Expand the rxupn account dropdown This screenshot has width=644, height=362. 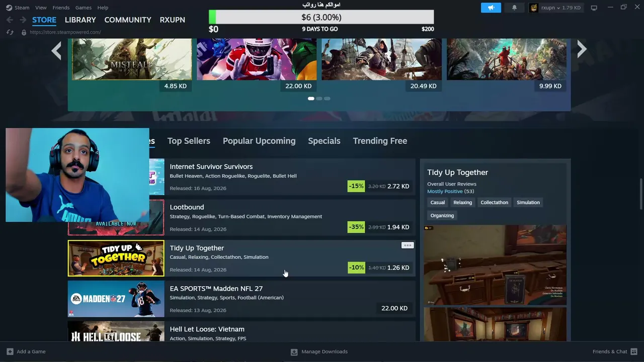click(558, 8)
